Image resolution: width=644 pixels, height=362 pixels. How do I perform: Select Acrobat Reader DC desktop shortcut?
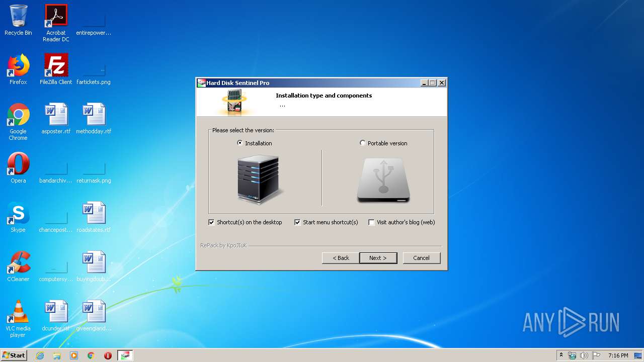point(56,23)
